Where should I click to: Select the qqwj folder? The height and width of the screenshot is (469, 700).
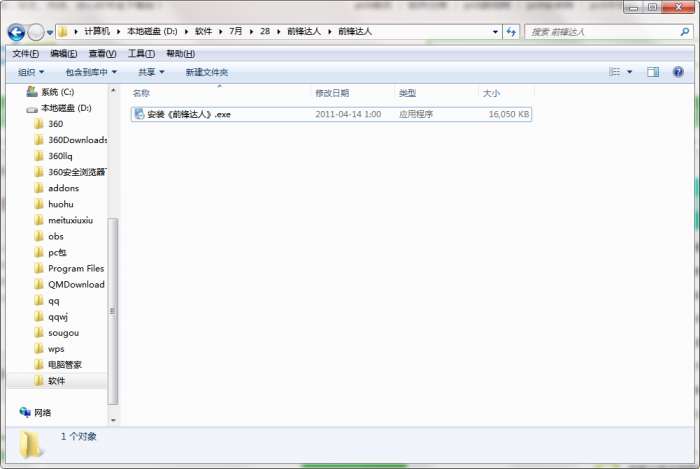pos(58,317)
